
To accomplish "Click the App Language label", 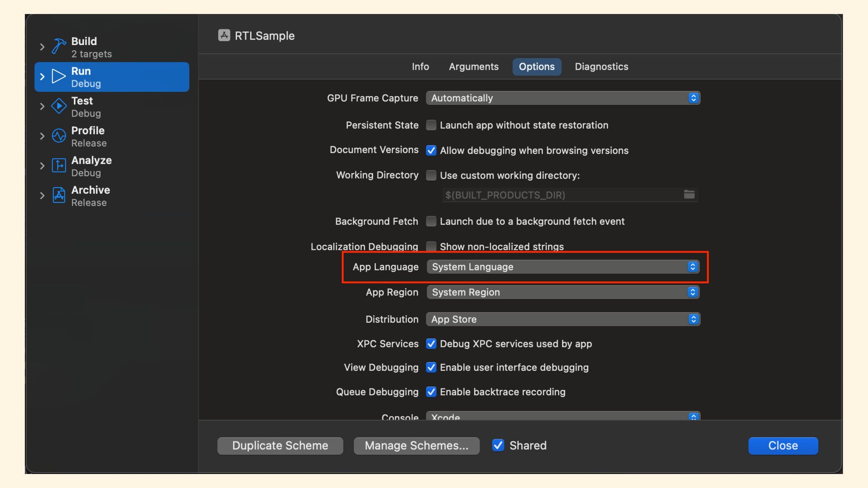I will (386, 267).
